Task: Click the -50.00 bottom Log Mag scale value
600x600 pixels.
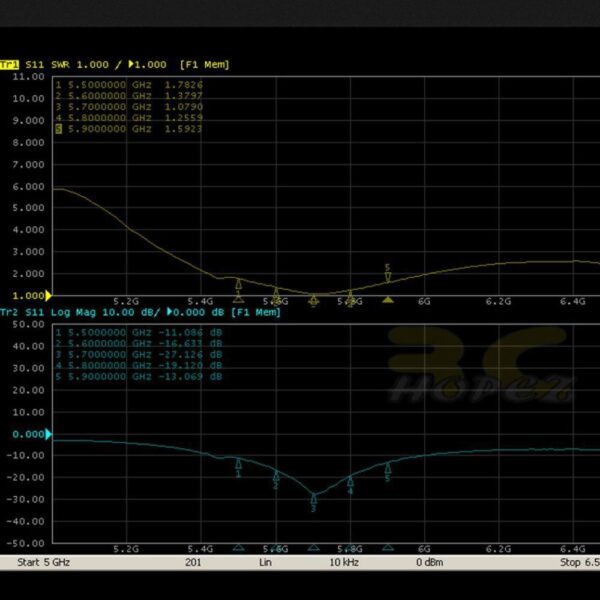Action: pos(25,543)
